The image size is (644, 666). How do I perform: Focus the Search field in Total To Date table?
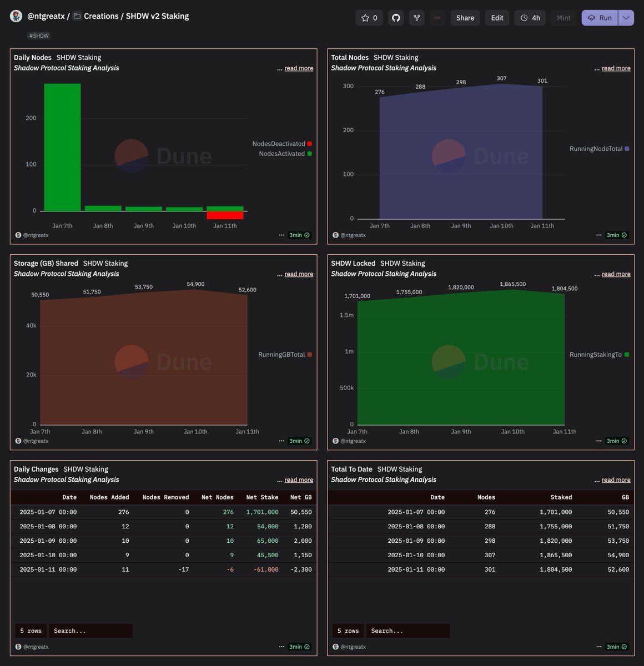pyautogui.click(x=408, y=631)
